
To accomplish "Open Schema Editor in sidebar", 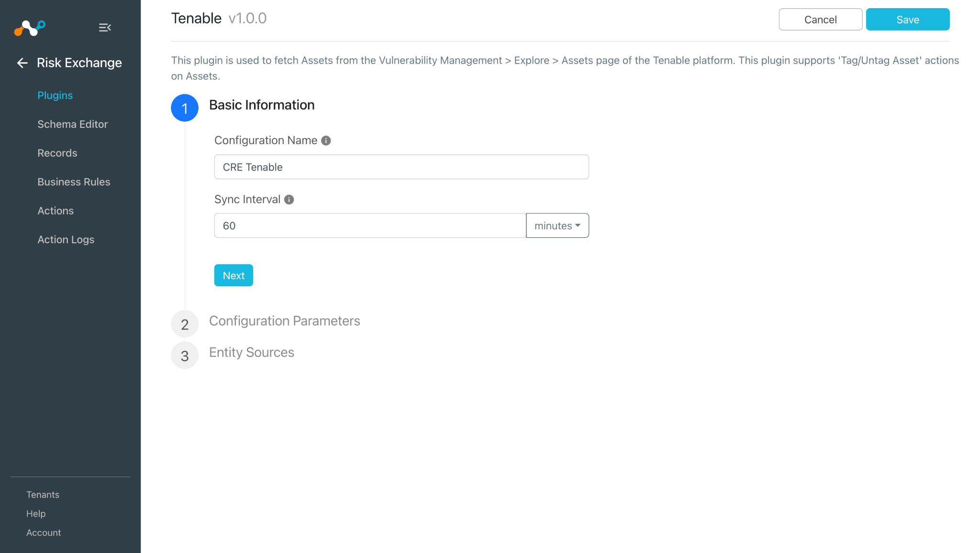I will pos(73,124).
